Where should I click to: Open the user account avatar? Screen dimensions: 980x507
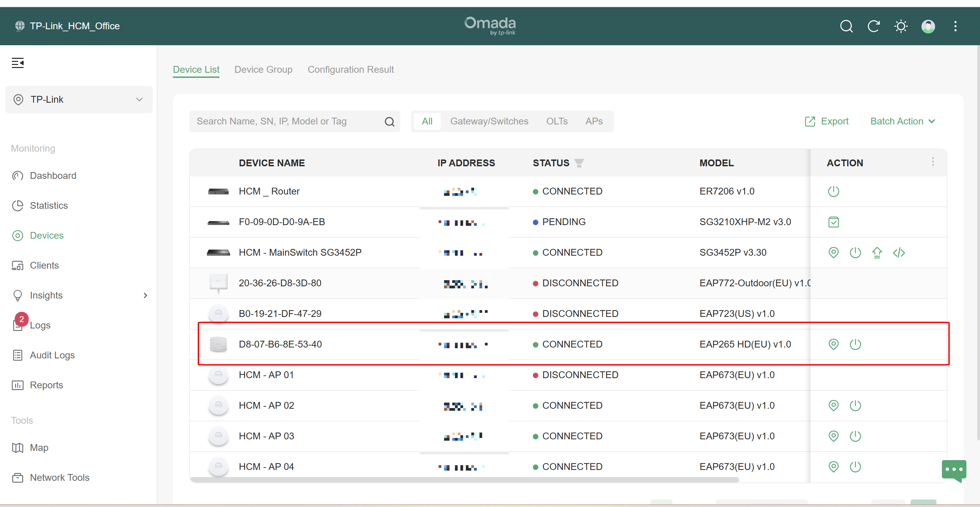928,26
